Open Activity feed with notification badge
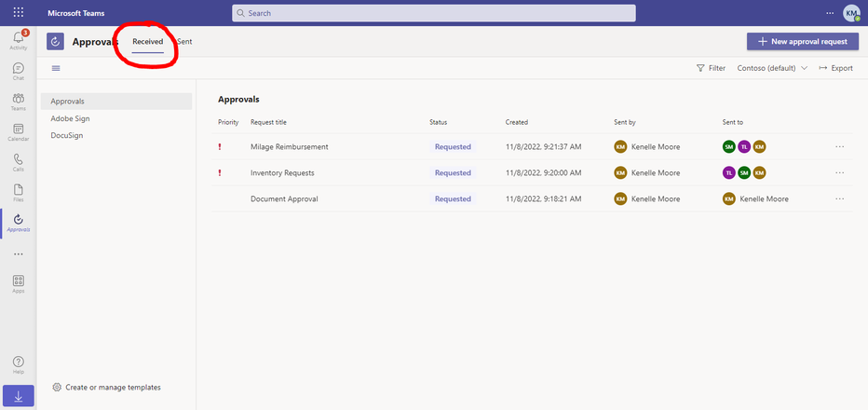The height and width of the screenshot is (410, 868). 19,40
